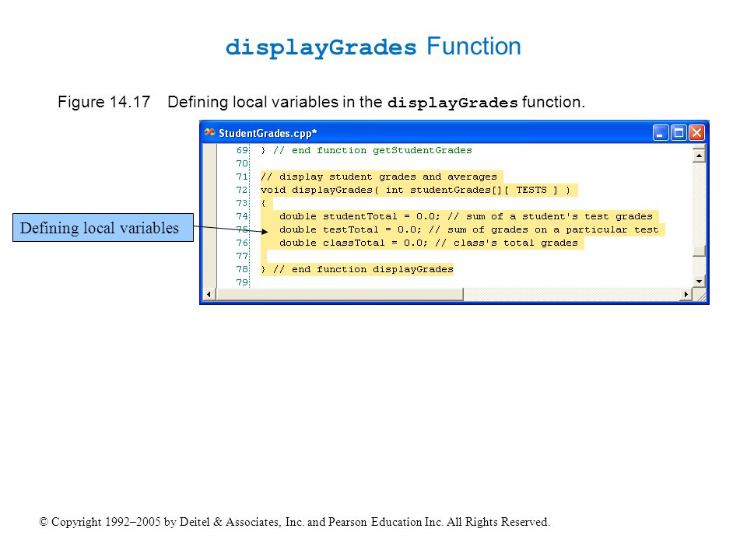Click vertical scrollbar down arrow
747x560 pixels.
click(699, 281)
